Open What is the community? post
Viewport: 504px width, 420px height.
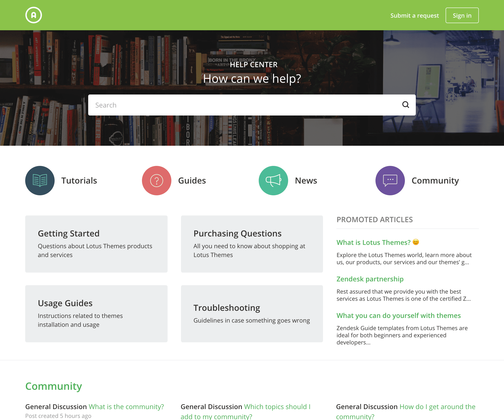[x=126, y=407]
